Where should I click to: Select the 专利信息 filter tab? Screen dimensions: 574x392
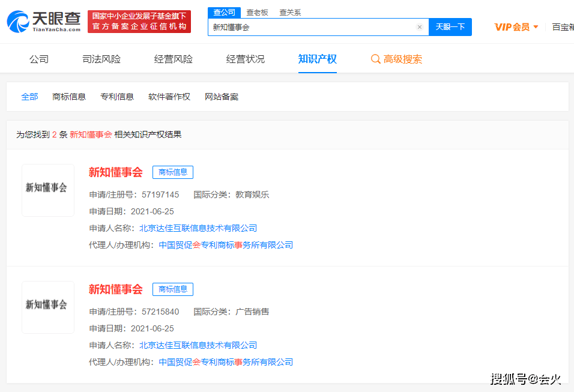click(117, 96)
